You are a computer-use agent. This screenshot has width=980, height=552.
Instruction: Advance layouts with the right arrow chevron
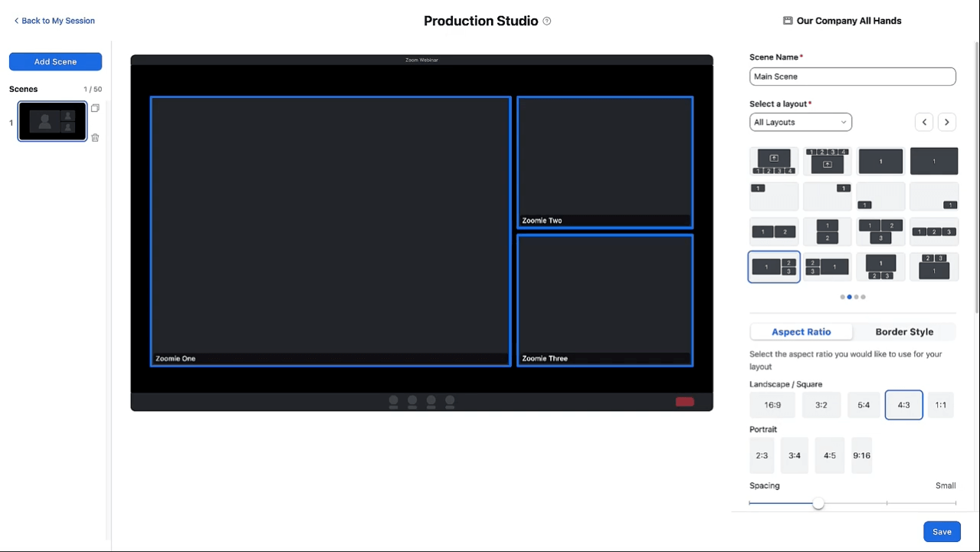[946, 122]
